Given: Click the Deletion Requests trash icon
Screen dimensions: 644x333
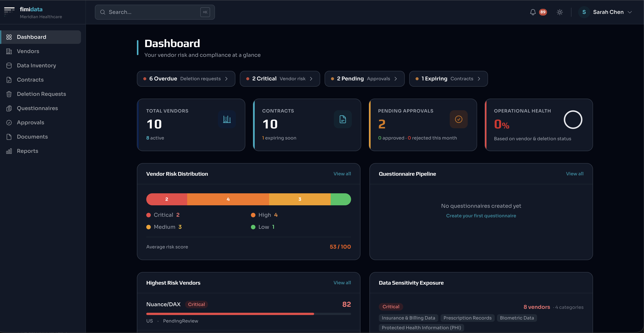Looking at the screenshot, I should (9, 94).
